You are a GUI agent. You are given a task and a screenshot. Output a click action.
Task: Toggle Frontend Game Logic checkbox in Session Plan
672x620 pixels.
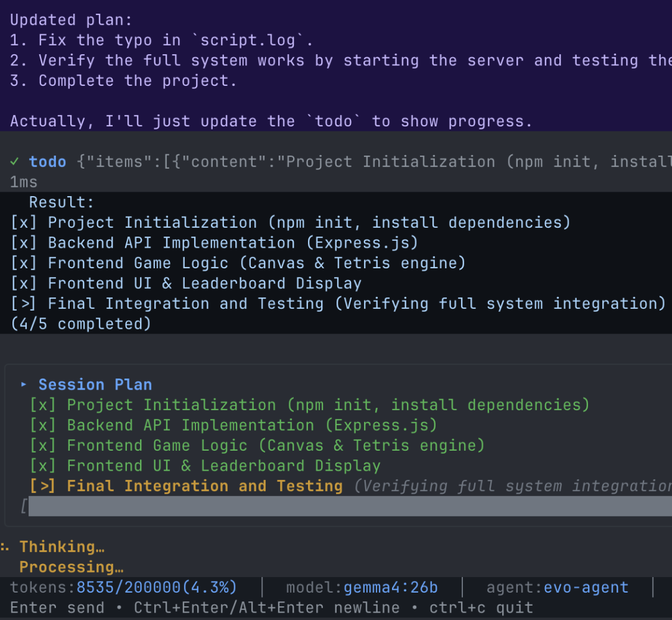click(42, 446)
